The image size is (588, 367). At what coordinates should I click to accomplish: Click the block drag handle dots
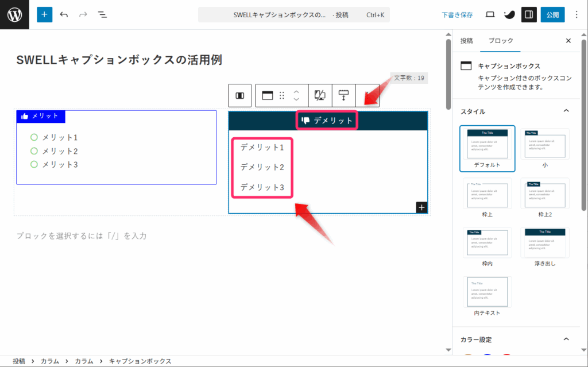pos(281,96)
